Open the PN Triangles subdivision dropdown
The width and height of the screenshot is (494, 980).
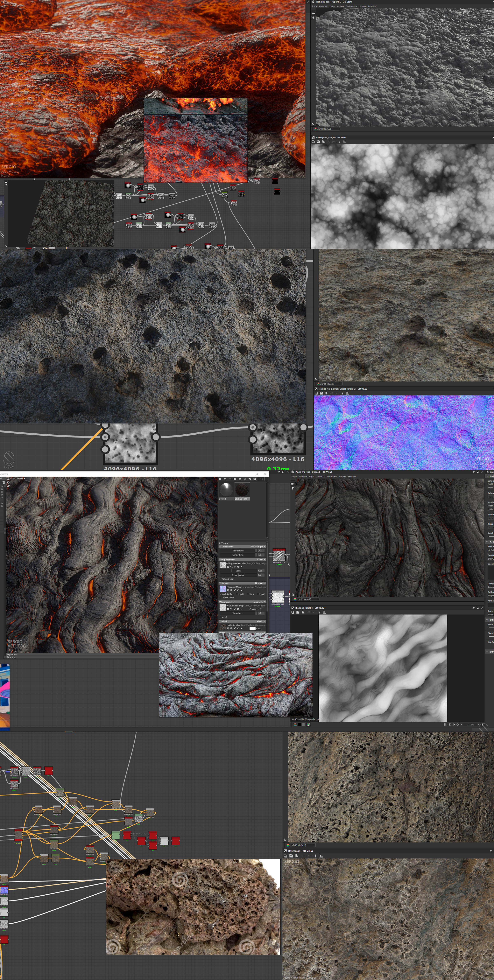258,547
